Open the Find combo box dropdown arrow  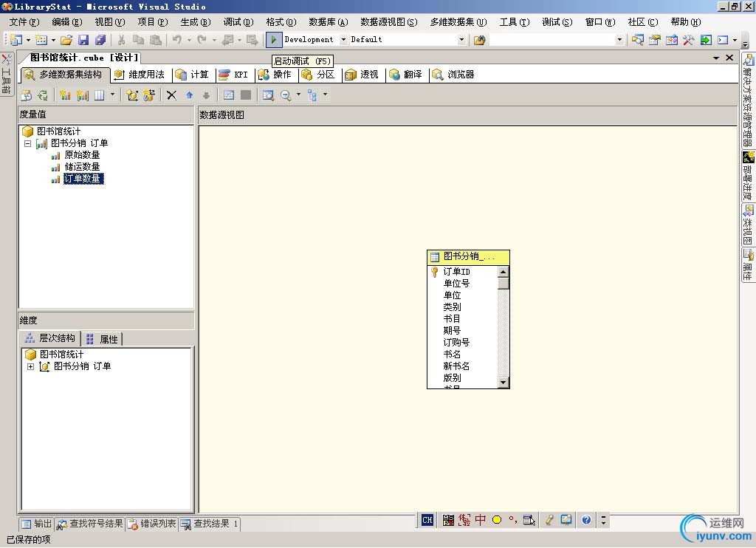click(619, 40)
